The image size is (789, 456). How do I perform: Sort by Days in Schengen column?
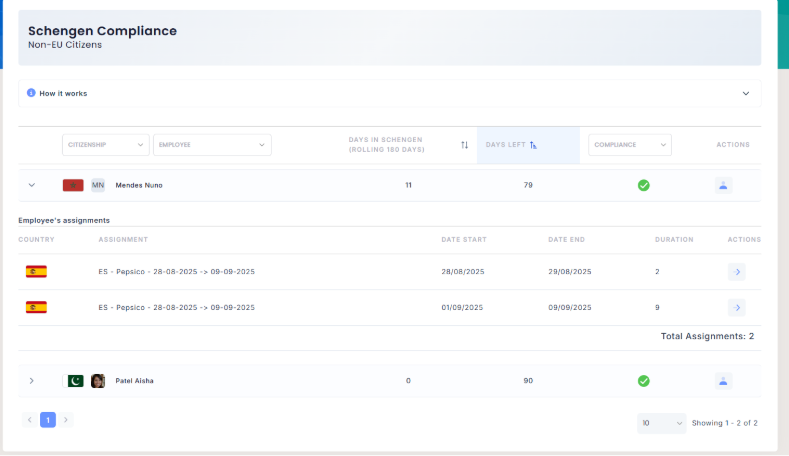point(464,145)
